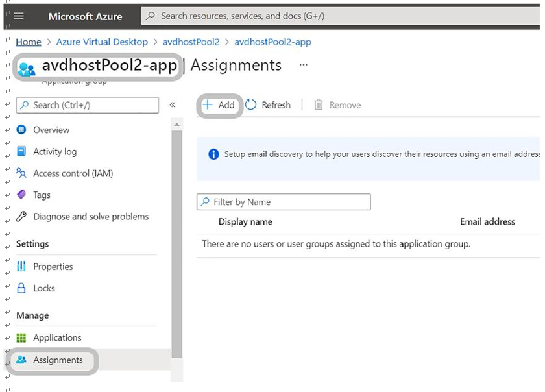The height and width of the screenshot is (392, 545).
Task: Go to the Home breadcrumb link
Action: pos(29,42)
